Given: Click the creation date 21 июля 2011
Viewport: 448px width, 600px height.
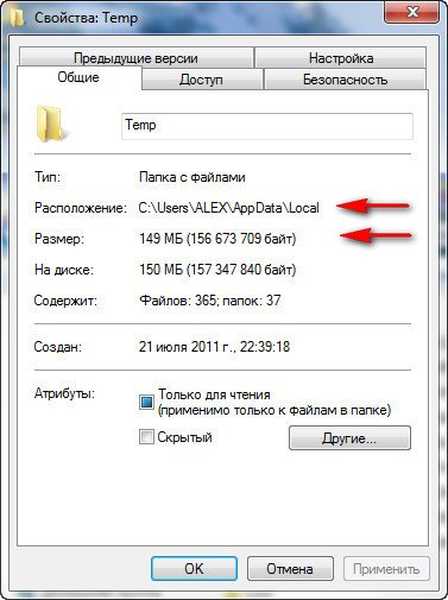Looking at the screenshot, I should point(214,347).
